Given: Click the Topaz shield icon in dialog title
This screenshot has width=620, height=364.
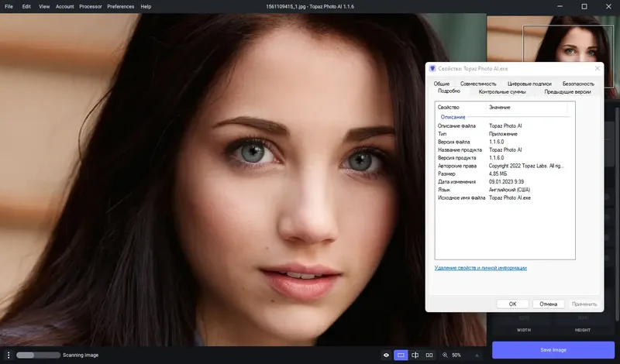Looking at the screenshot, I should point(432,68).
